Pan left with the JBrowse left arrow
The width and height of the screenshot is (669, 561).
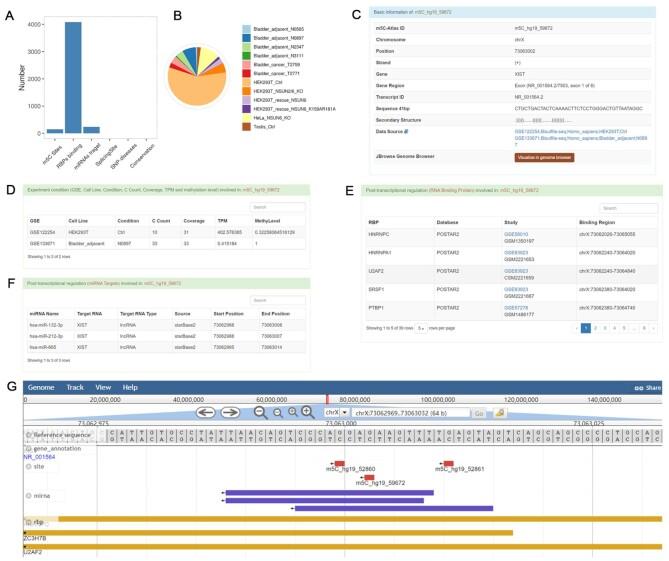point(204,412)
